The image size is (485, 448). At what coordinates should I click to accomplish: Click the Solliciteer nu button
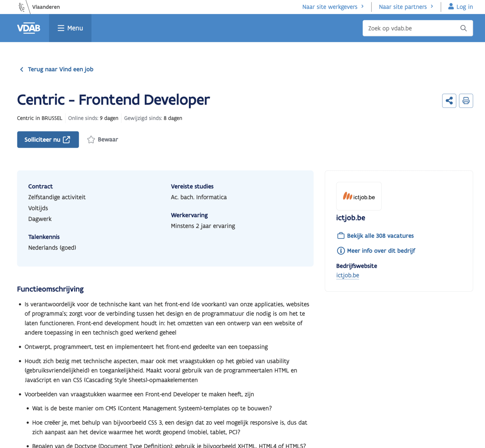(x=48, y=140)
